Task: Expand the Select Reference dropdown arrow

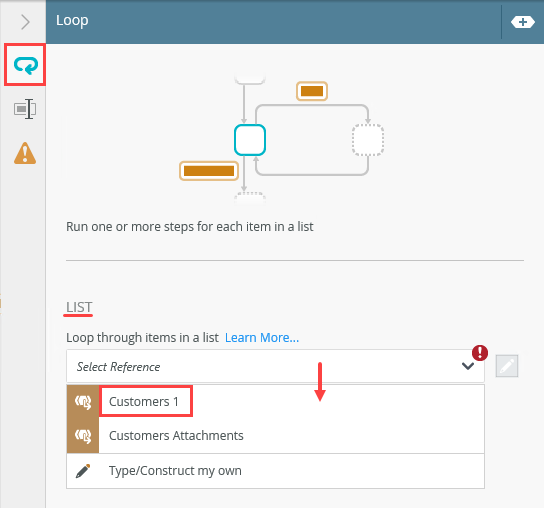Action: click(468, 366)
